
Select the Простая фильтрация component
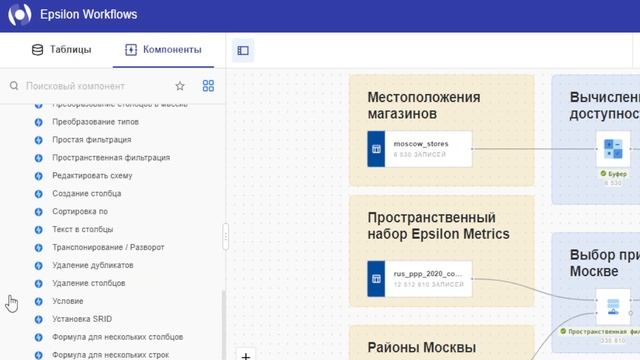(92, 140)
